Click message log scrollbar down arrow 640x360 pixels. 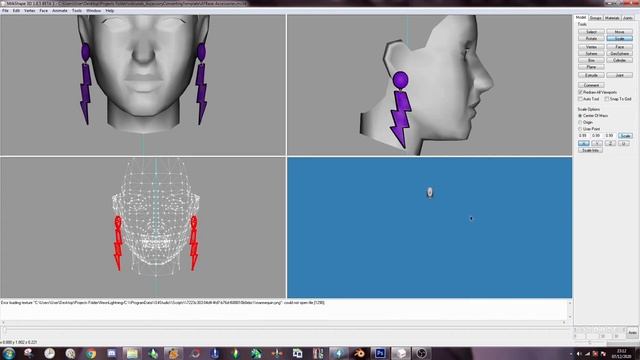(570, 317)
